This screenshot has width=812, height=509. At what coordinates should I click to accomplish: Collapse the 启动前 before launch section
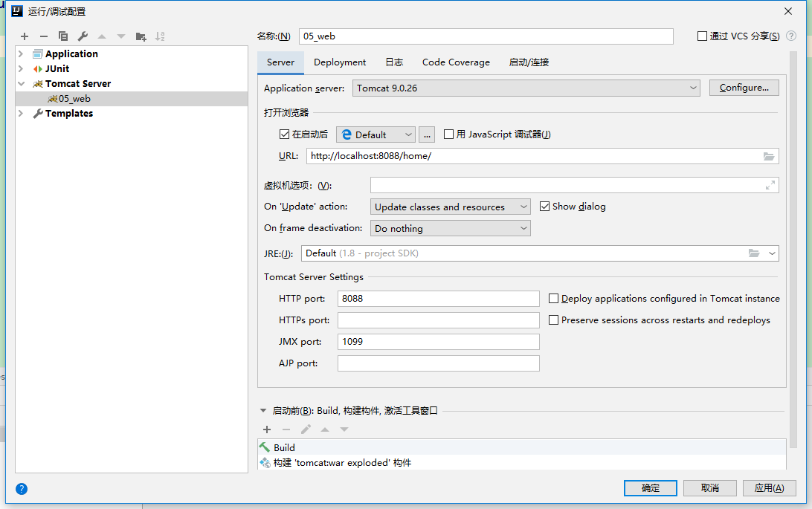coord(263,411)
